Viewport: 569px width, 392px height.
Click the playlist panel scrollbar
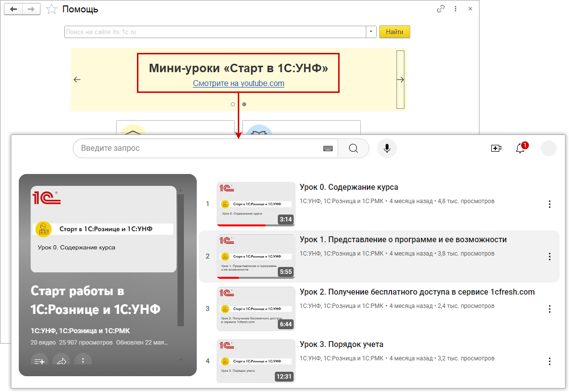181,260
